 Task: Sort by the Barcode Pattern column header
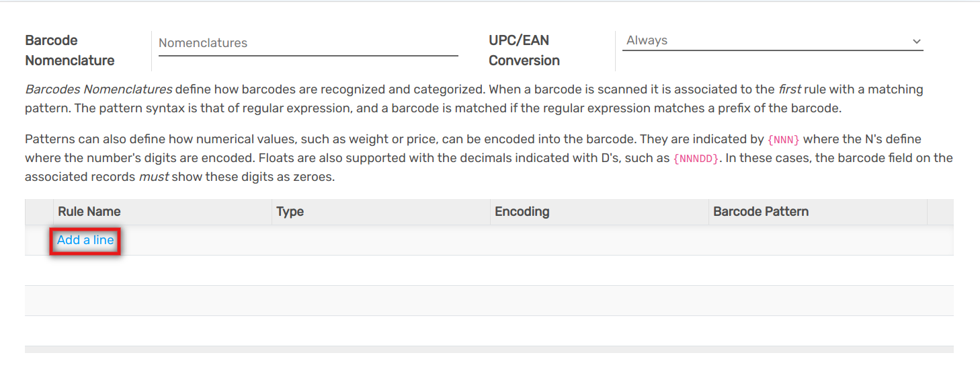761,212
